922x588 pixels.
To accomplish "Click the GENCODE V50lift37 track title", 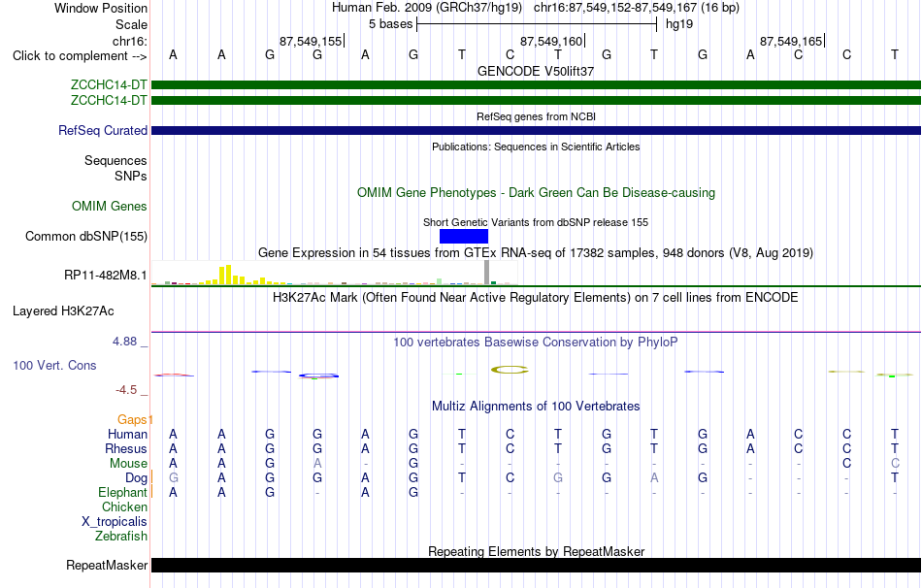I will click(536, 71).
